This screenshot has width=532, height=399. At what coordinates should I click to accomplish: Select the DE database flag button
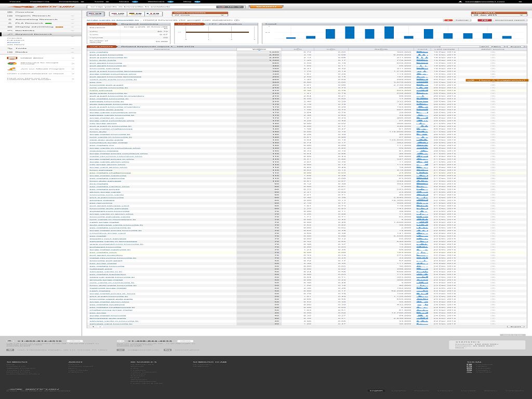pos(136,14)
